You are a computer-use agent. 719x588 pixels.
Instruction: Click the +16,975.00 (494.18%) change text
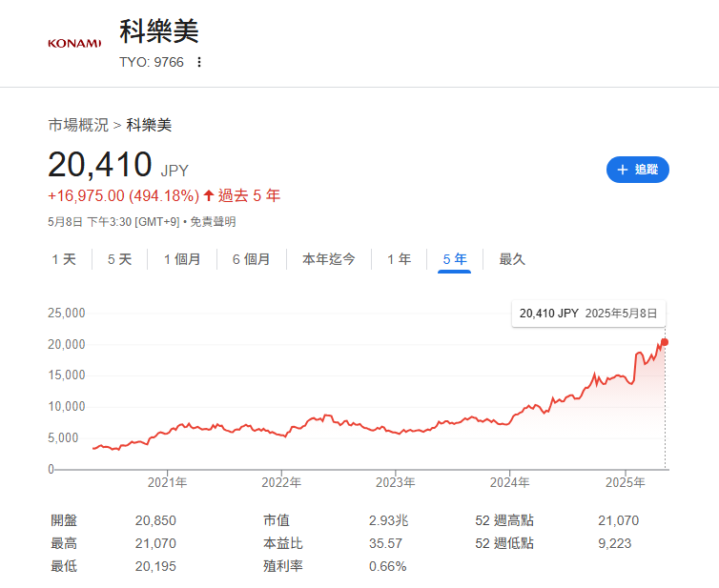tap(124, 196)
